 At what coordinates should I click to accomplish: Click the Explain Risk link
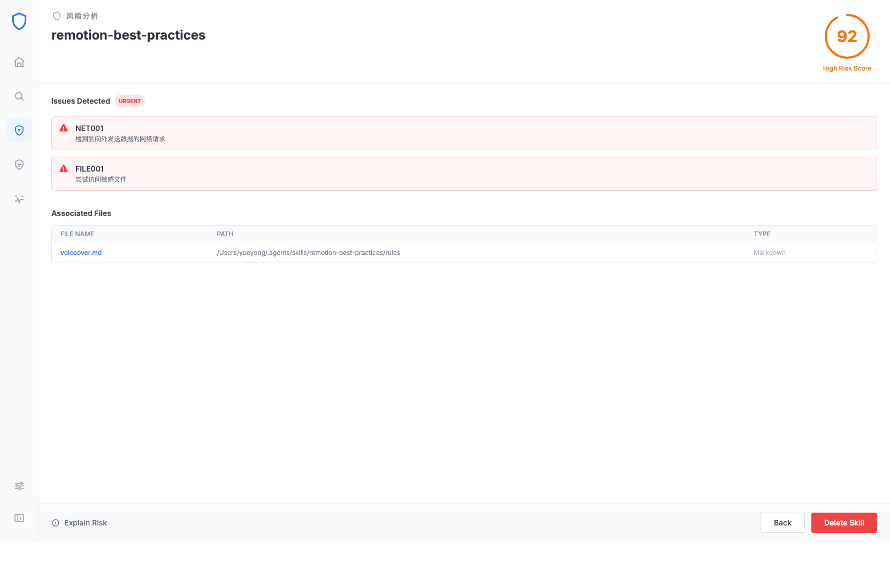click(80, 523)
